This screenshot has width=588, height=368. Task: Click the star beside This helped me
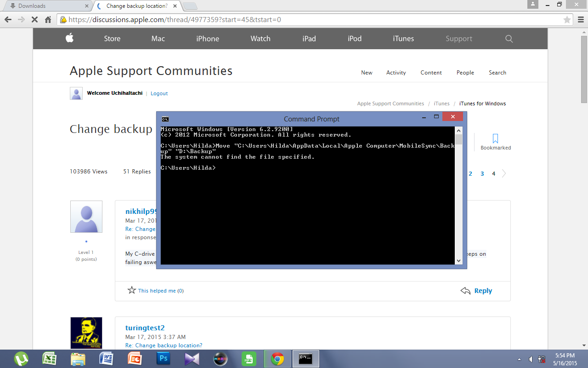pos(132,290)
